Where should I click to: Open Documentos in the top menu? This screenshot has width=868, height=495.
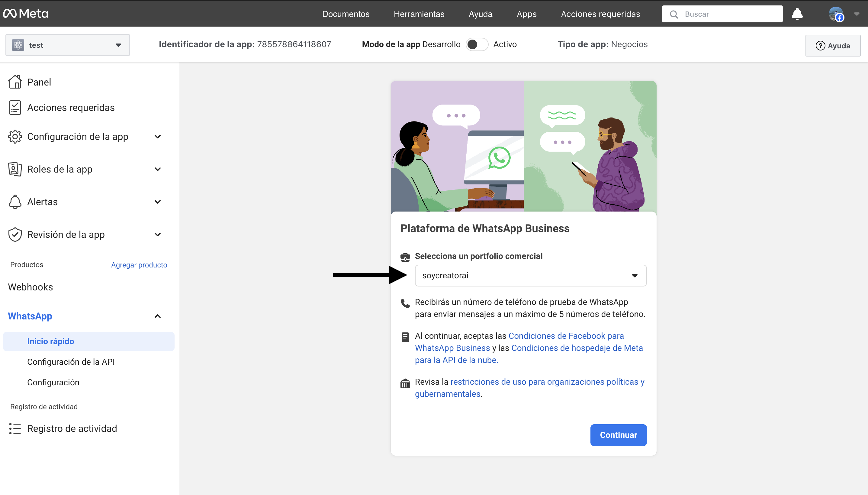[x=346, y=14]
